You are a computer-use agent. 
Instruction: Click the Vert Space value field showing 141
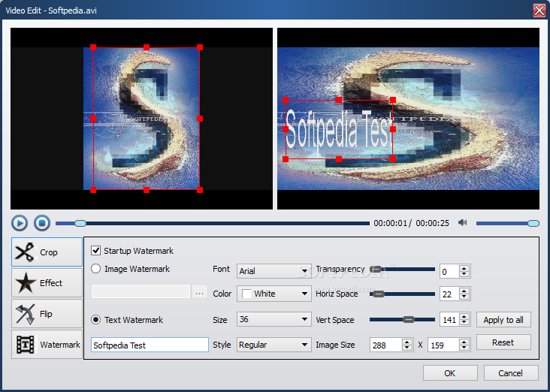(449, 320)
